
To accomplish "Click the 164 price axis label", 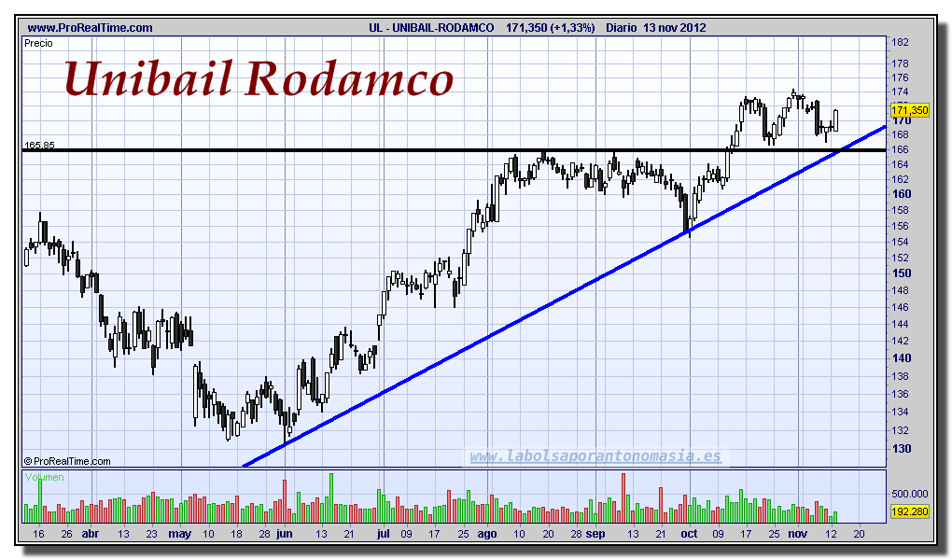I will 900,164.
